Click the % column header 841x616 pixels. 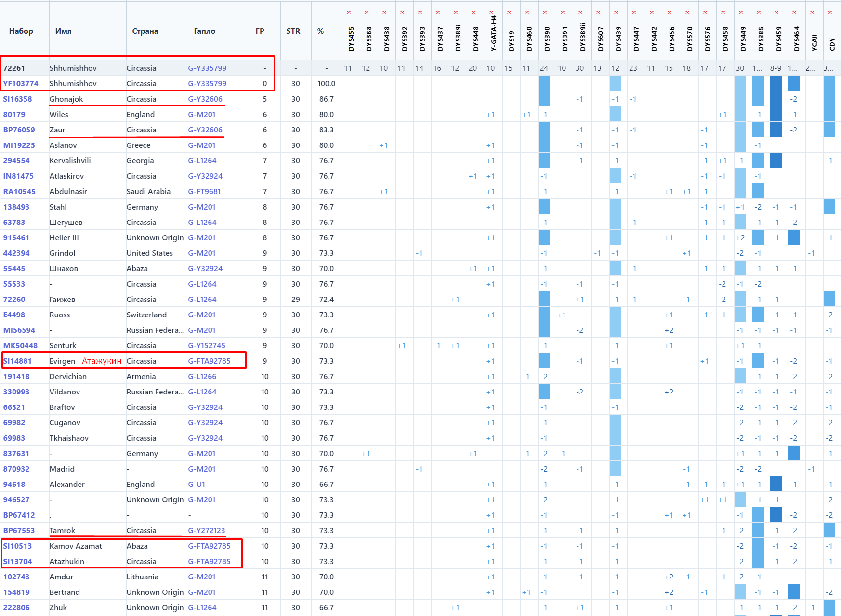pos(320,31)
